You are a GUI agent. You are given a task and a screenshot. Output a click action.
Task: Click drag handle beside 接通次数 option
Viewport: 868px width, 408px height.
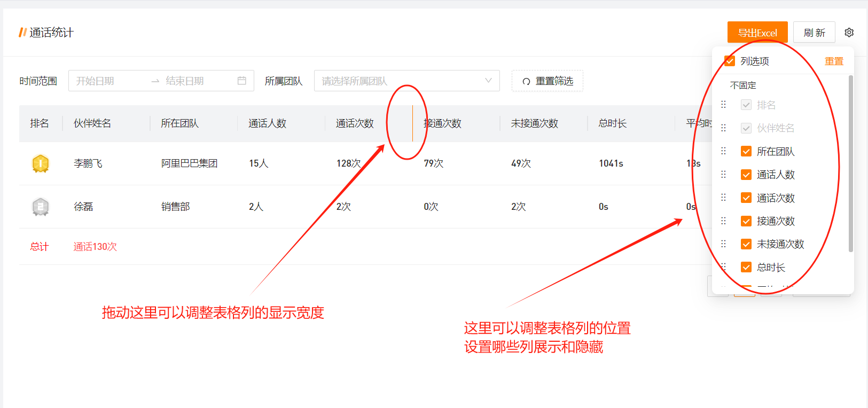[x=723, y=221]
